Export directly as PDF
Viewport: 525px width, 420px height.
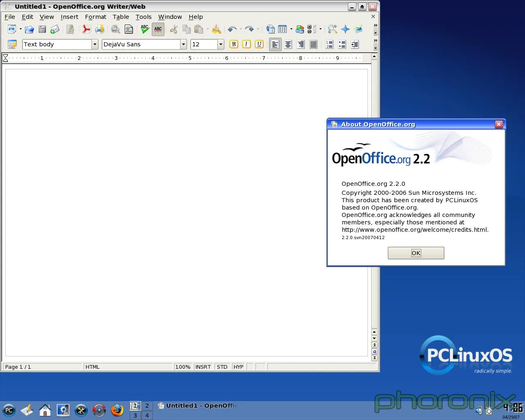pyautogui.click(x=86, y=29)
